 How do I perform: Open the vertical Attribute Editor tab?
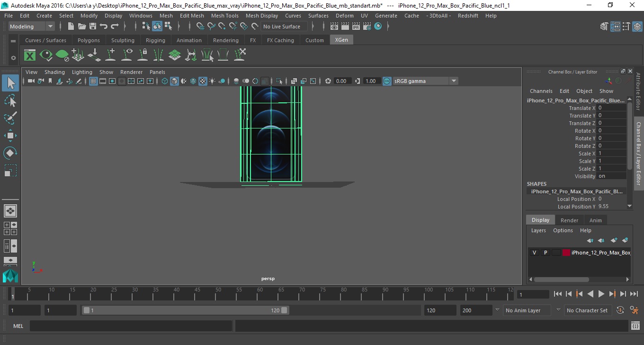point(638,91)
